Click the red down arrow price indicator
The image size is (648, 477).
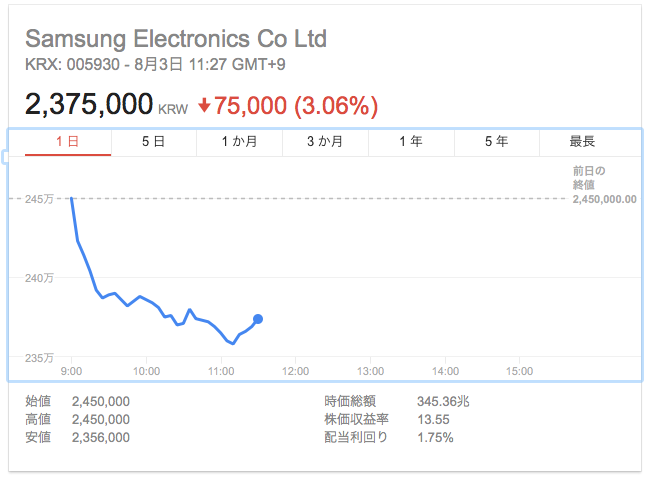point(204,104)
